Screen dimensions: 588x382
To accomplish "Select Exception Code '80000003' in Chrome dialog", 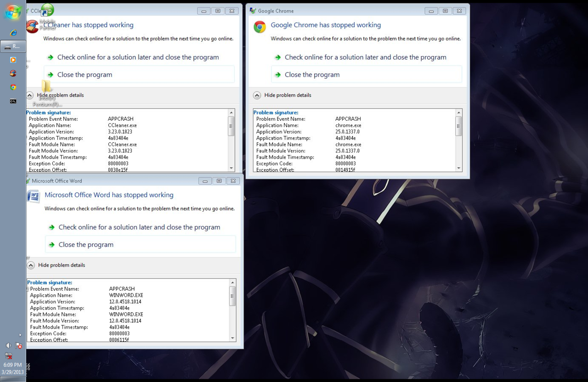I will coord(345,163).
